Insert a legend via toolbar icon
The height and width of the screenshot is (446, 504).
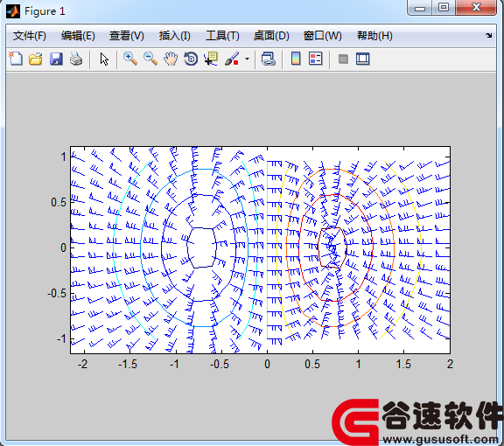pos(315,59)
